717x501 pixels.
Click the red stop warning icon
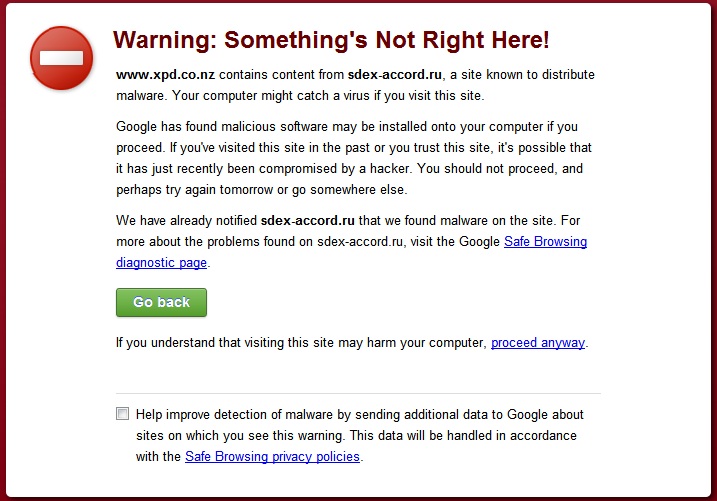(61, 58)
